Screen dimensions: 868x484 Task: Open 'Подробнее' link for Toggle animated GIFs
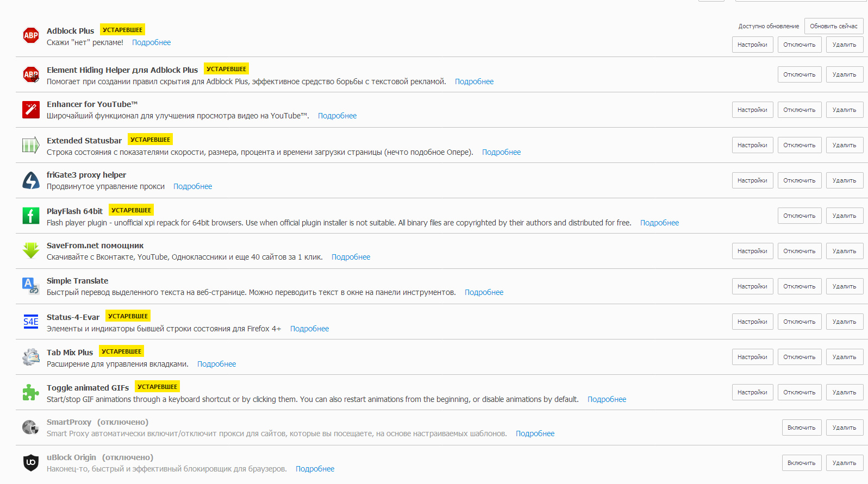coord(607,399)
